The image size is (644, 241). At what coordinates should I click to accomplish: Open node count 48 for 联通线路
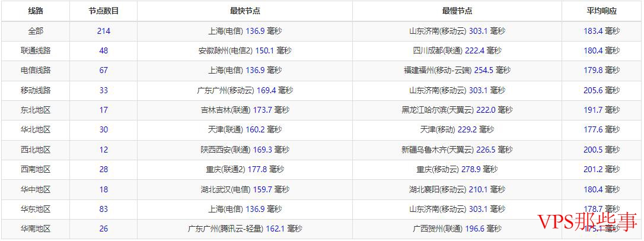[x=104, y=50]
